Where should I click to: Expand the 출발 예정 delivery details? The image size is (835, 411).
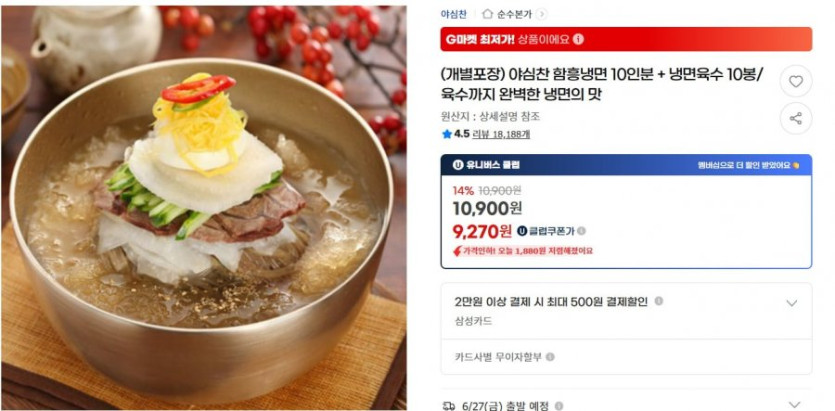pyautogui.click(x=792, y=405)
